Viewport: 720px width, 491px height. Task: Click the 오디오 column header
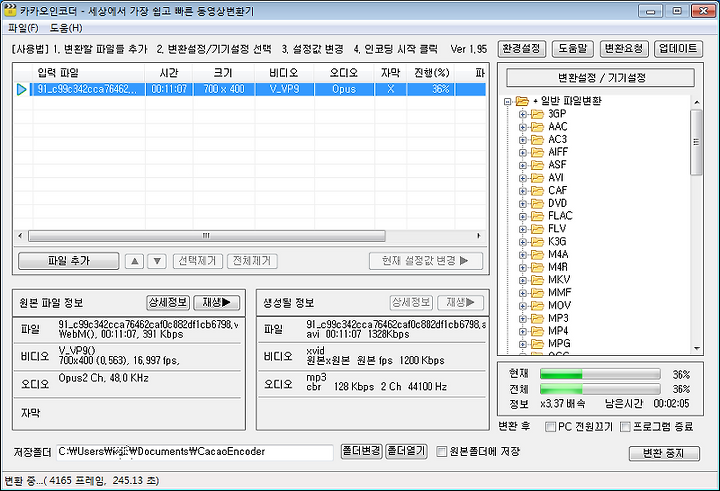click(x=344, y=73)
